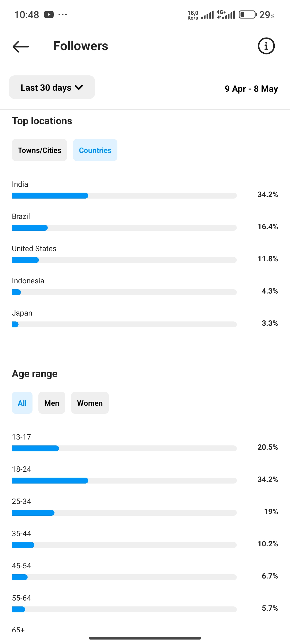The image size is (290, 644).
Task: Tap the 9 Apr - 8 May date range
Action: [251, 89]
